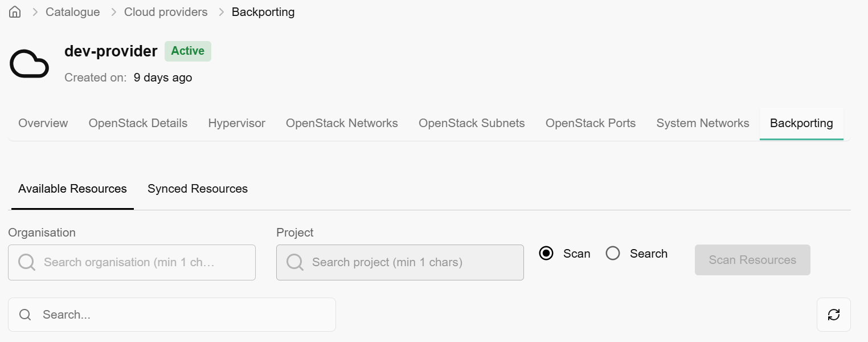Open the Project search combo box
This screenshot has width=868, height=342.
point(404,262)
